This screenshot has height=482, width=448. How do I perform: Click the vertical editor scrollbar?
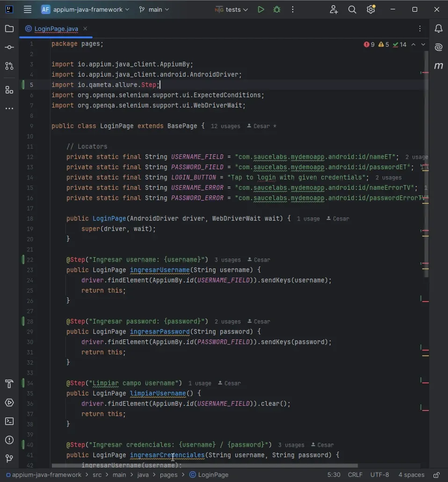(426, 165)
